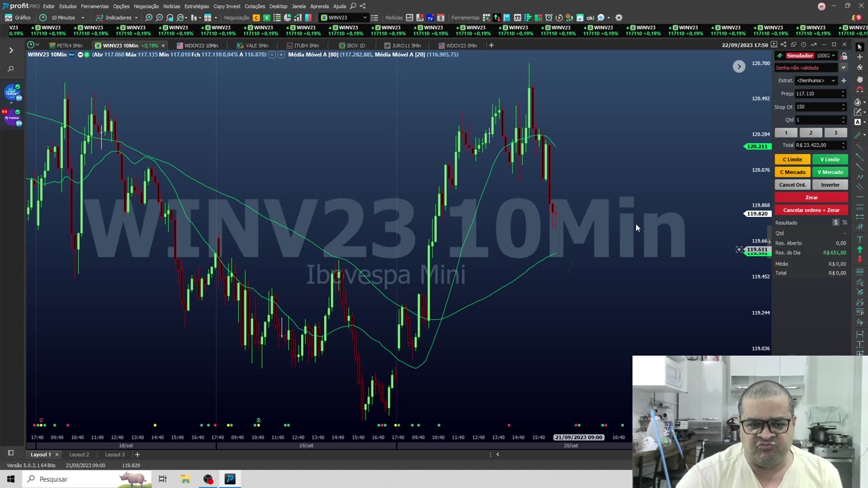
Task: Click the share icon in menu bar
Action: point(362,6)
